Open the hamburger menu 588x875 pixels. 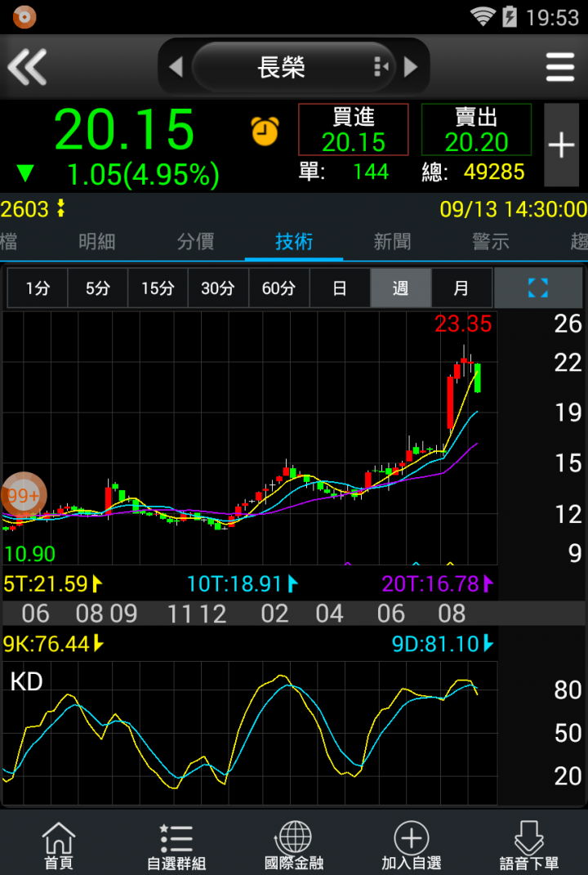[x=560, y=67]
